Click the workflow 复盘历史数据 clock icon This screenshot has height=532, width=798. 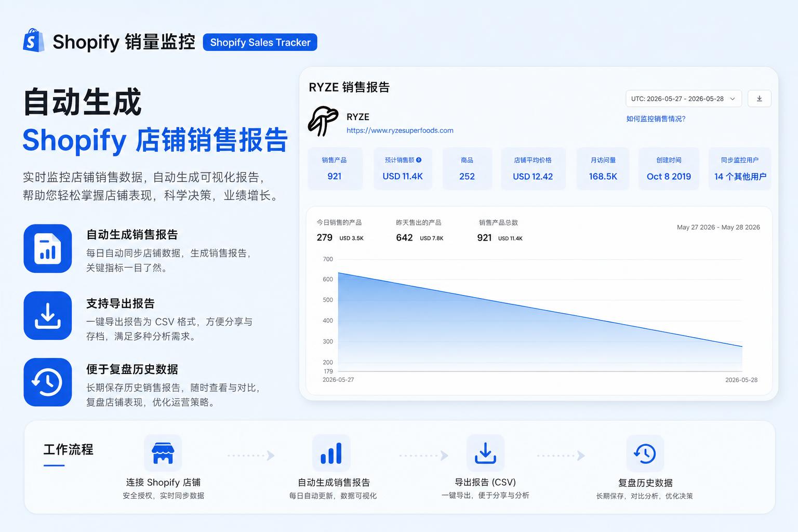(x=645, y=453)
